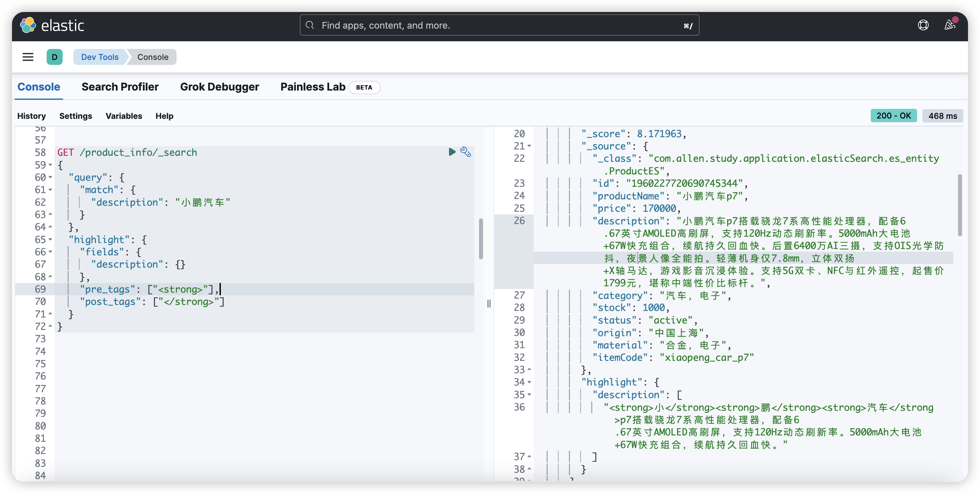Collapse _source fold at output line 21
This screenshot has width=980, height=494.
(529, 146)
